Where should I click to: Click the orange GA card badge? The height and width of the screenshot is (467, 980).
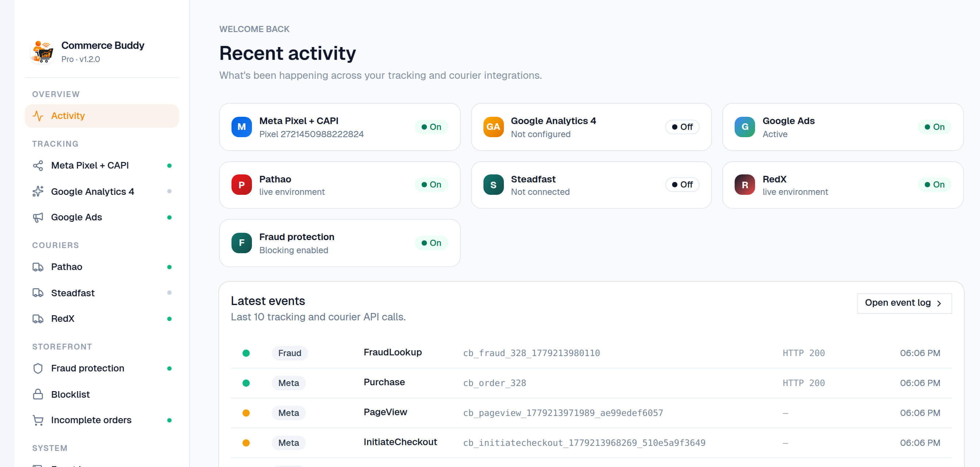pyautogui.click(x=493, y=127)
